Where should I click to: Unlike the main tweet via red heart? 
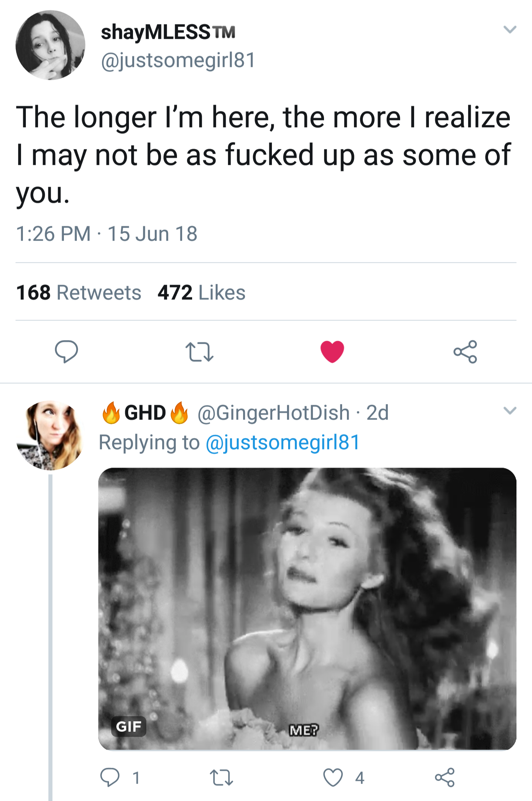(332, 351)
